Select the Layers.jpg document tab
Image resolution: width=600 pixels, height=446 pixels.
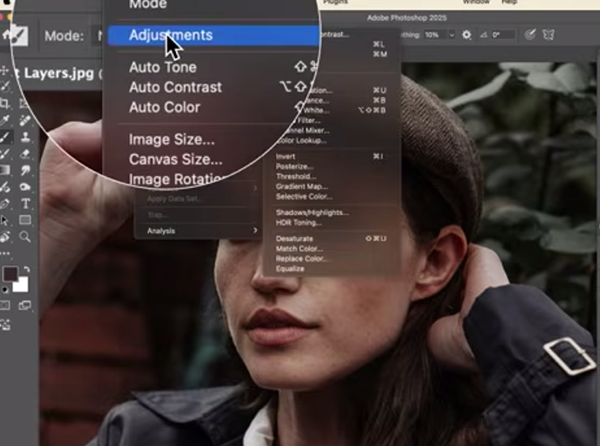(57, 73)
